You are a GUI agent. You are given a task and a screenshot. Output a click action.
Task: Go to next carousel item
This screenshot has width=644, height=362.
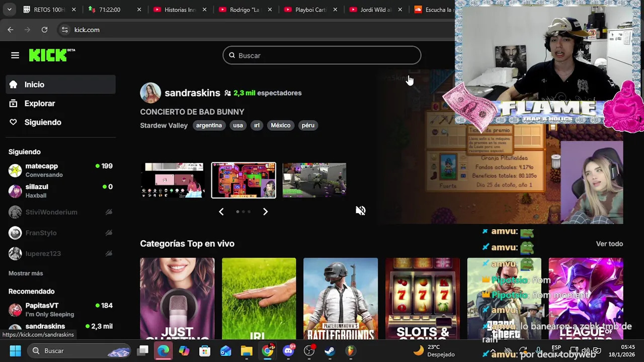pos(266,212)
